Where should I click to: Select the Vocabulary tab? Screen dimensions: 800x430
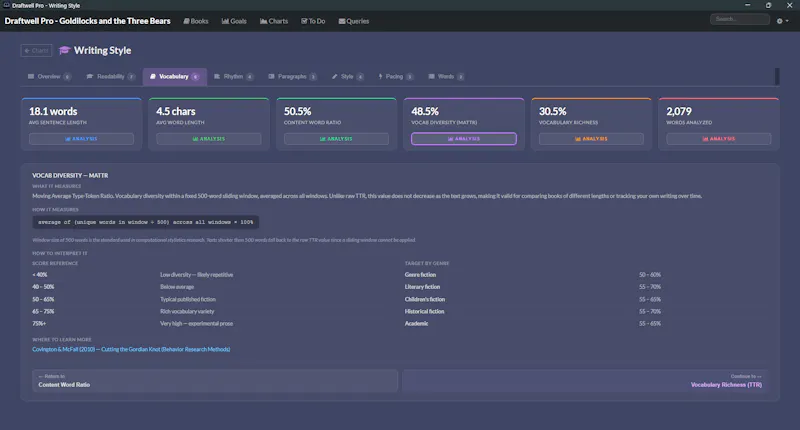point(174,77)
